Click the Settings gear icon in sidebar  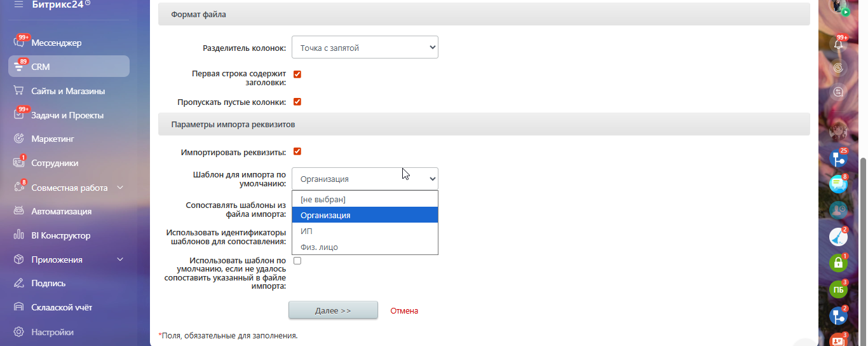19,332
